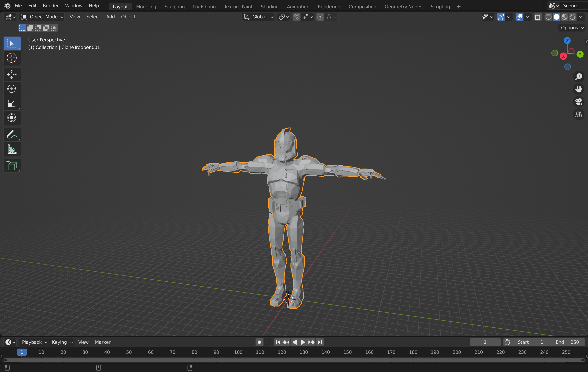Open the pivot point dropdown
Image resolution: width=588 pixels, height=372 pixels.
click(x=284, y=17)
